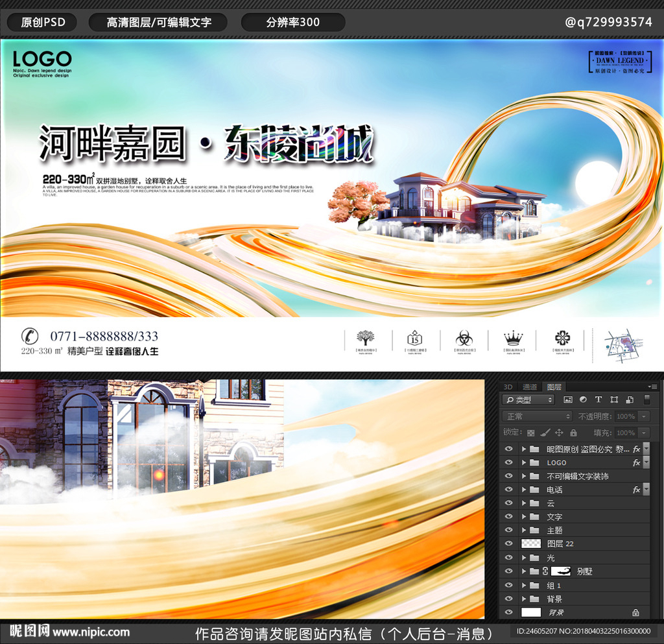Switch to the 通道 tab
This screenshot has height=644, width=664.
point(530,387)
